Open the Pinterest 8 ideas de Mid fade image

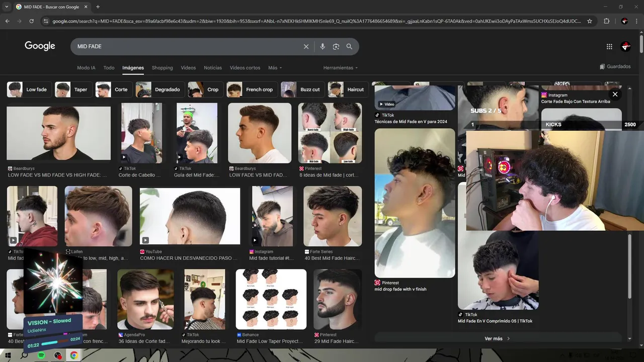330,133
